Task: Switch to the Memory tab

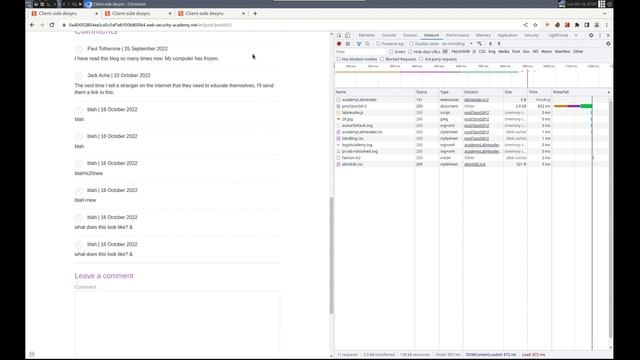Action: pos(483,36)
